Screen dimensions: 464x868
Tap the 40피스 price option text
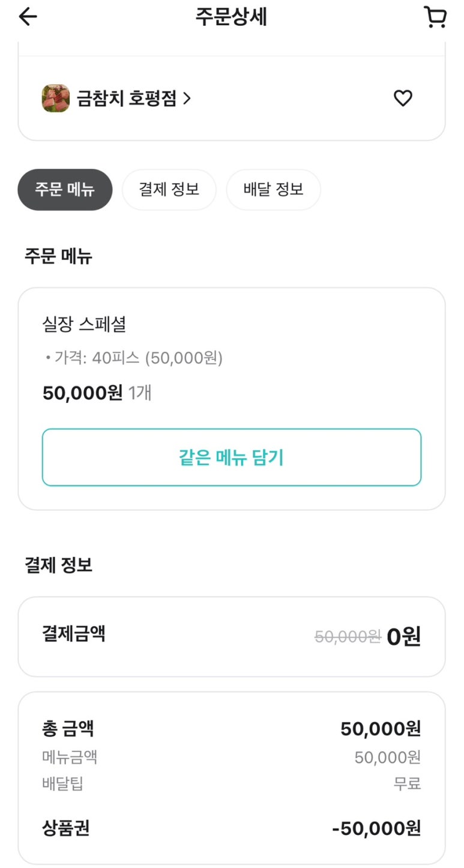click(x=138, y=358)
